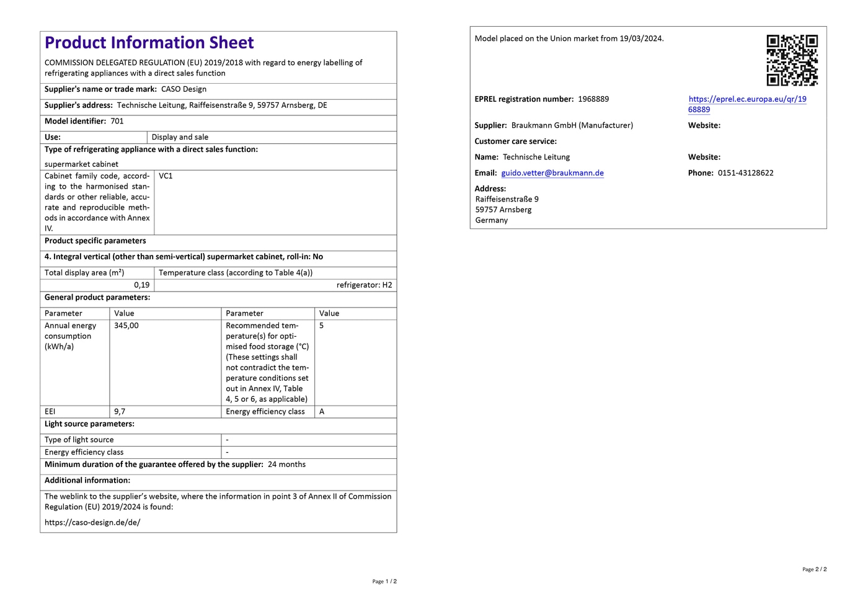Click the Product Information Sheet title

pyautogui.click(x=149, y=43)
